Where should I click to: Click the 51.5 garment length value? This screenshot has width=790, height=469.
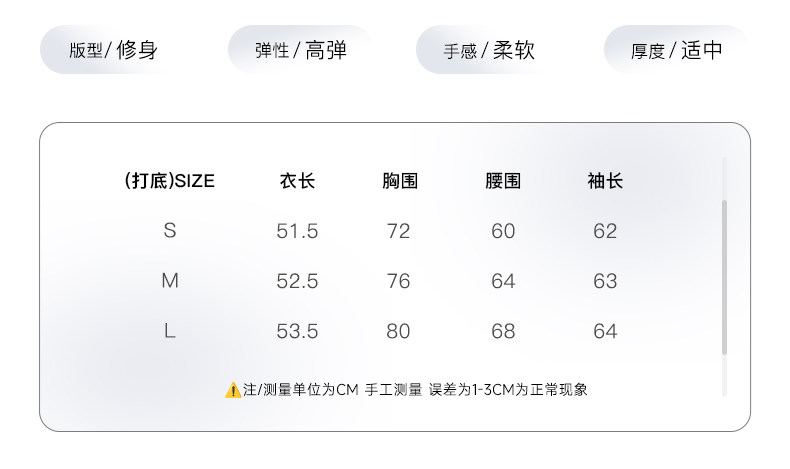pos(297,231)
